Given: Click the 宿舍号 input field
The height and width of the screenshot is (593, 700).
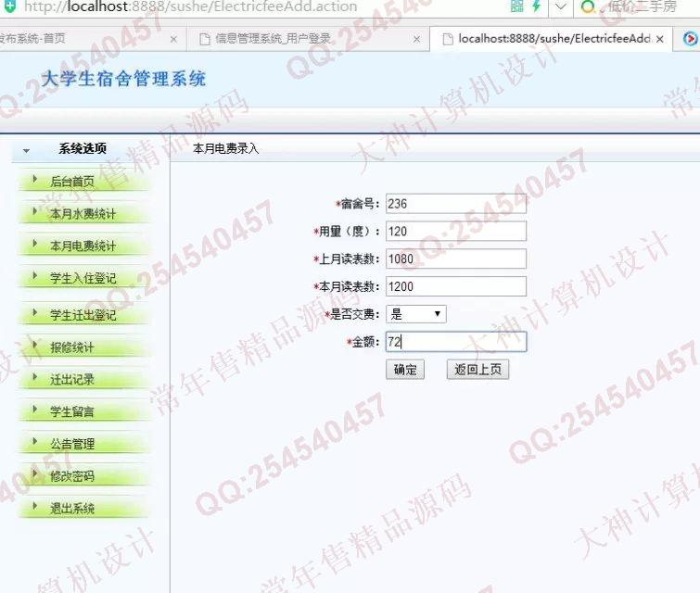Looking at the screenshot, I should 456,204.
